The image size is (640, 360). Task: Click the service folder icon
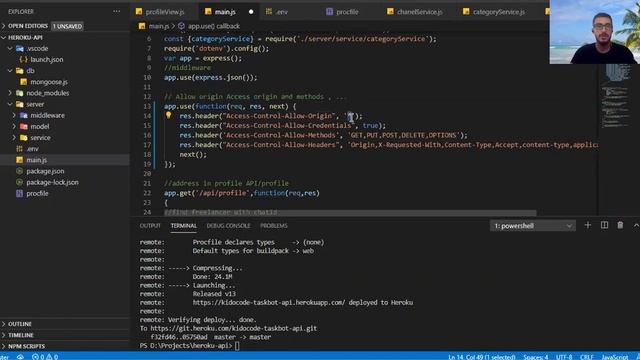[x=24, y=138]
